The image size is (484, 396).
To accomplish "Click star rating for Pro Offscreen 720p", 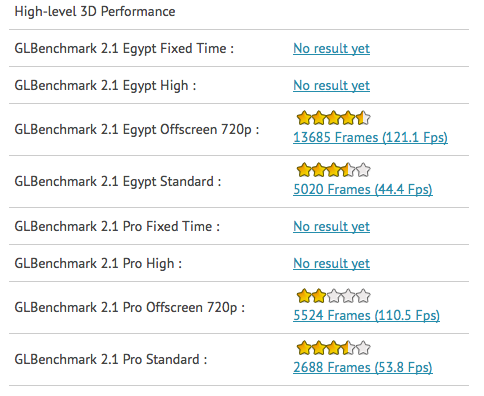I will coord(333,296).
